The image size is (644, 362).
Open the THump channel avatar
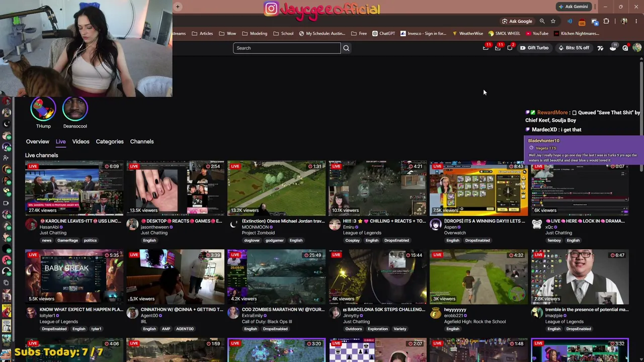43,108
